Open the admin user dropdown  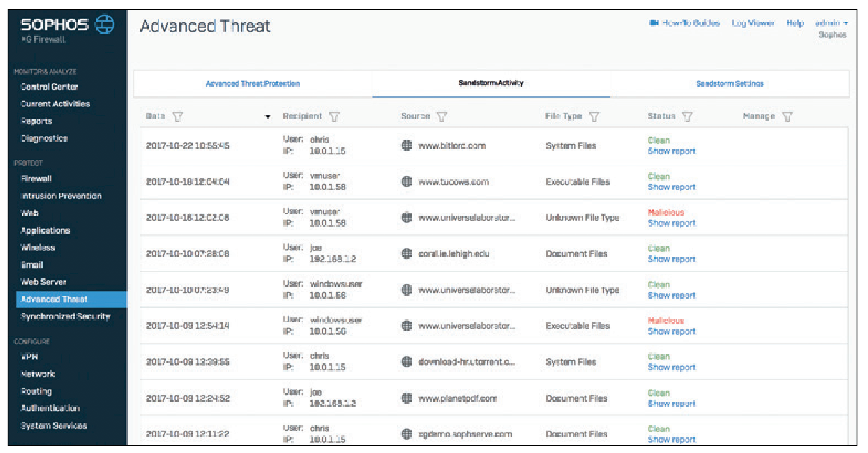click(x=831, y=23)
